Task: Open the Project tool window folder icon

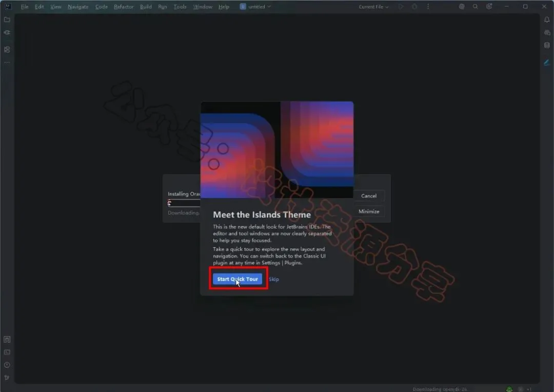Action: [7, 19]
